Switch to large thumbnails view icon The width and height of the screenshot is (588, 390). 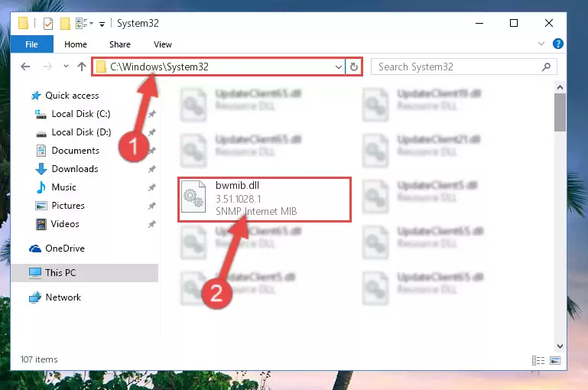[555, 360]
